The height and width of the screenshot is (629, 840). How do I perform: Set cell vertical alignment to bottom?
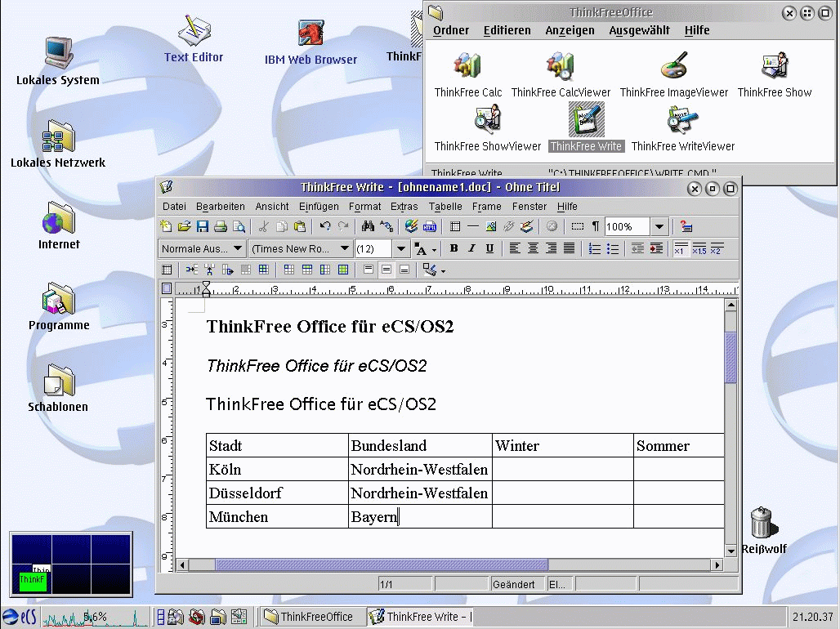point(404,270)
